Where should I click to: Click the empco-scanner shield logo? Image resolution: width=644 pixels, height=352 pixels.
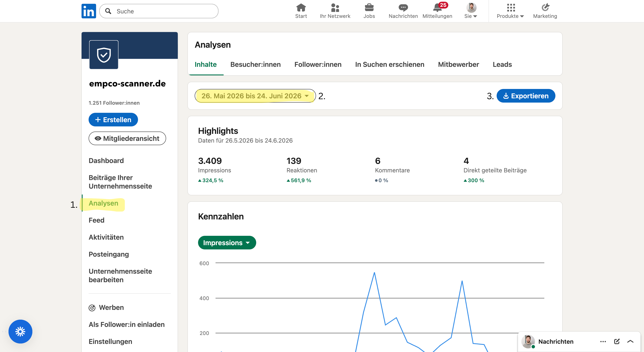click(104, 55)
